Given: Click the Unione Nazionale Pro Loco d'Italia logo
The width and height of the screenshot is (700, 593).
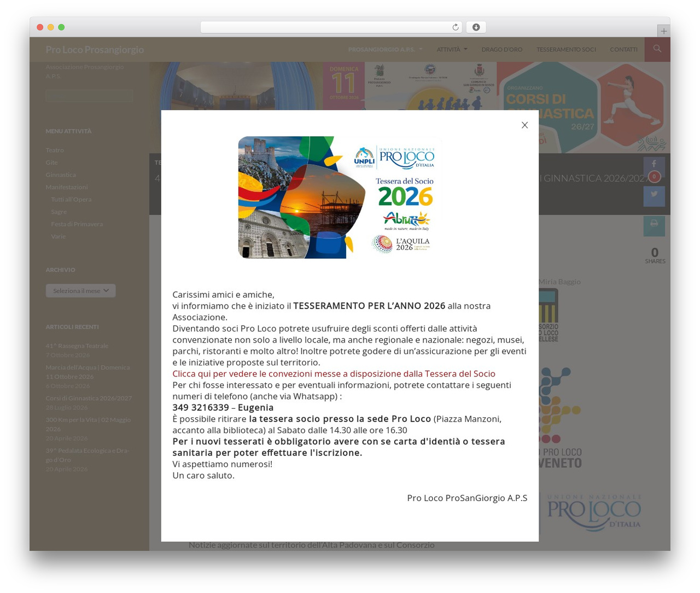Looking at the screenshot, I should pos(594,513).
